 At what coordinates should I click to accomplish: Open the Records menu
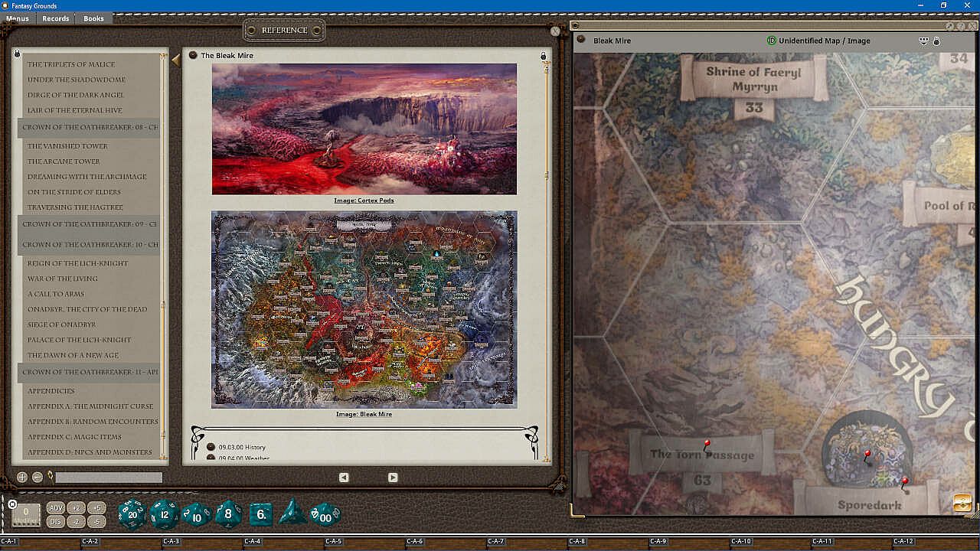click(x=56, y=18)
